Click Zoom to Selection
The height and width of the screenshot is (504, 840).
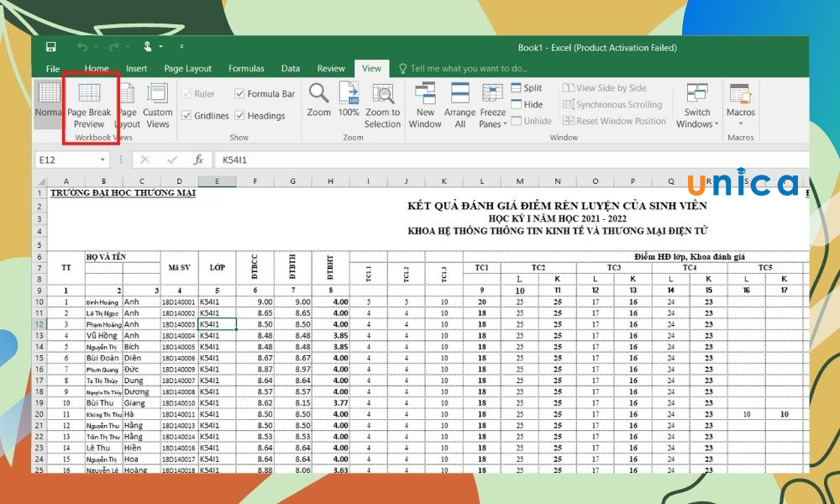coord(382,105)
